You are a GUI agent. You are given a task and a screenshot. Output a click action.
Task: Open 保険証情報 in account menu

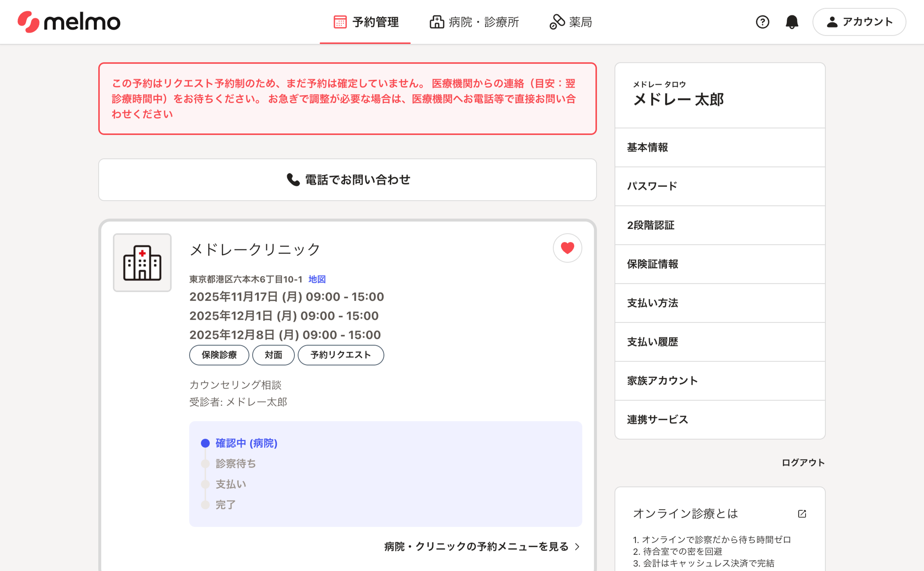(720, 264)
